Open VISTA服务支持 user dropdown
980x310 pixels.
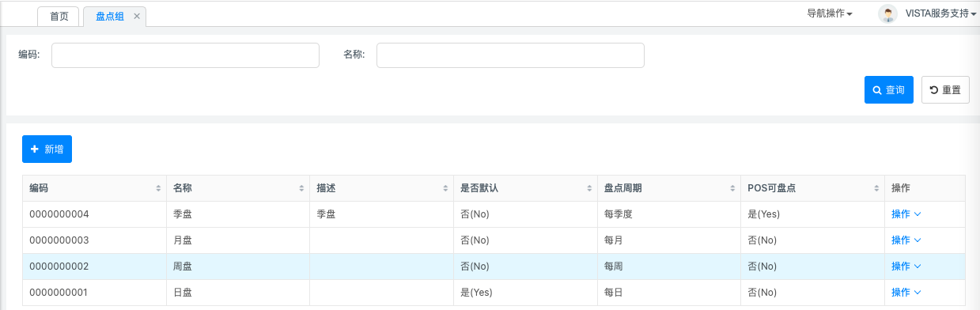tap(940, 13)
